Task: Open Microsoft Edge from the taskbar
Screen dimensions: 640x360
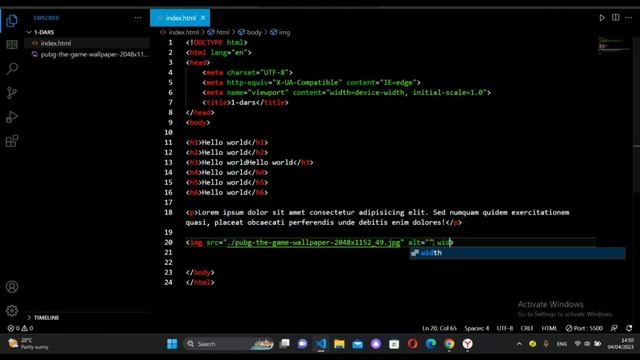Action: 431,344
